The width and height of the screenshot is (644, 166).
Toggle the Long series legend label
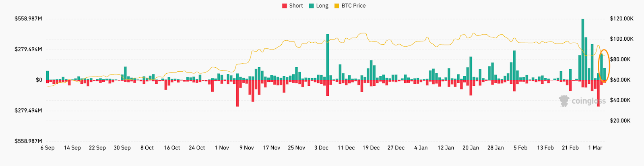point(322,6)
